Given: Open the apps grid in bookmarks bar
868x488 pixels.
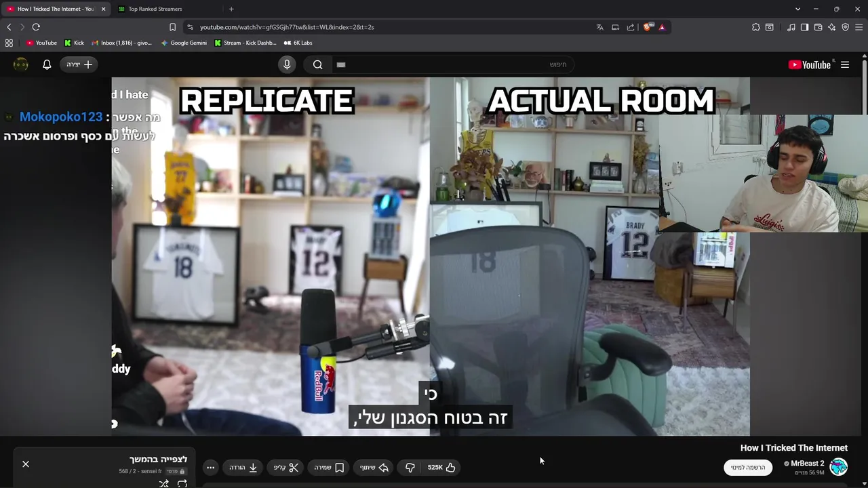Looking at the screenshot, I should click(9, 43).
